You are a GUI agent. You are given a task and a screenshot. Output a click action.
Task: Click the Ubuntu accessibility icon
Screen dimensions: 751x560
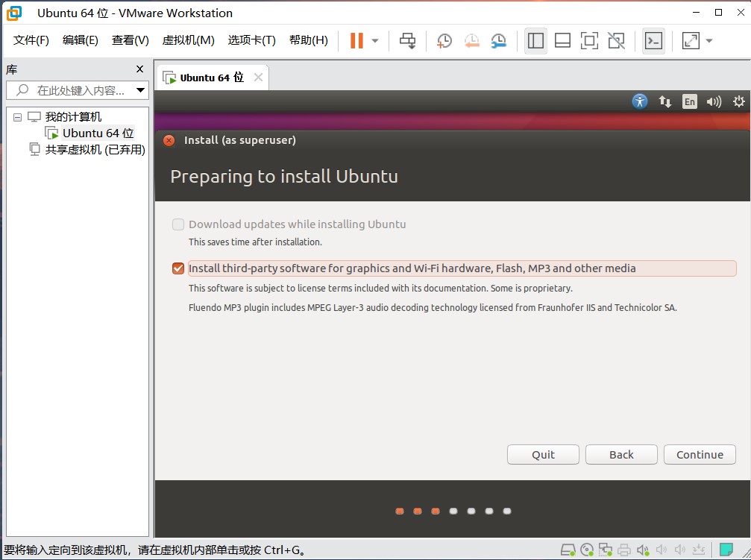[x=640, y=101]
